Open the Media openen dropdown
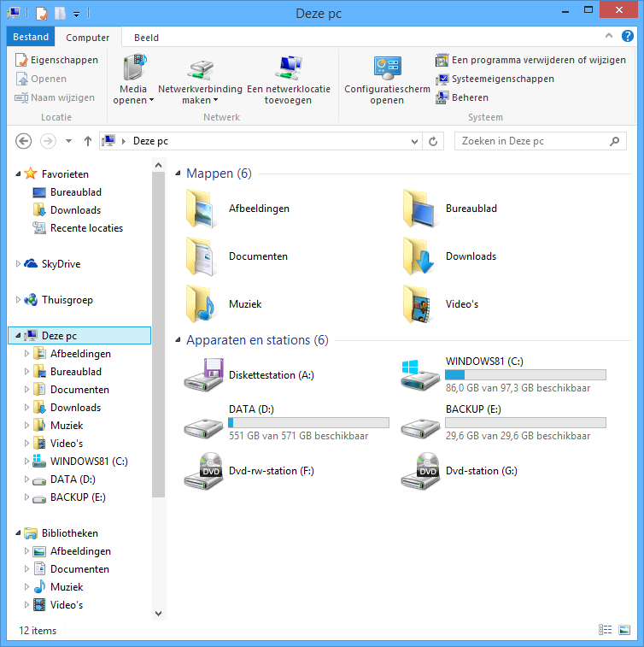 tap(133, 100)
